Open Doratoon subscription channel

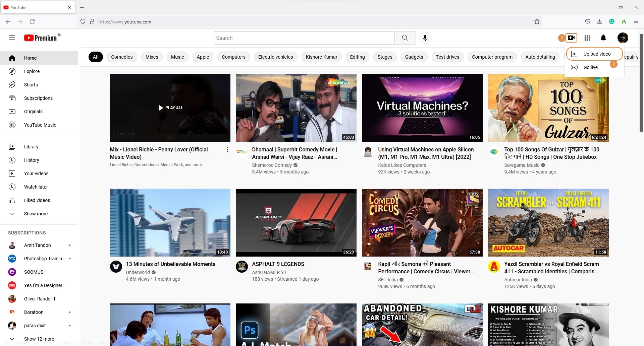pyautogui.click(x=39, y=312)
